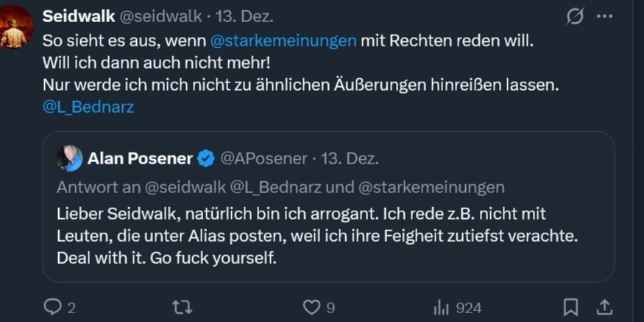Open the @L_Bednarz mention link

88,107
